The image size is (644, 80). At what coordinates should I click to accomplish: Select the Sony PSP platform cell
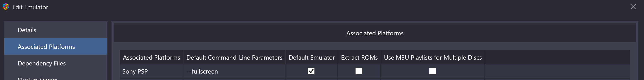coord(152,71)
